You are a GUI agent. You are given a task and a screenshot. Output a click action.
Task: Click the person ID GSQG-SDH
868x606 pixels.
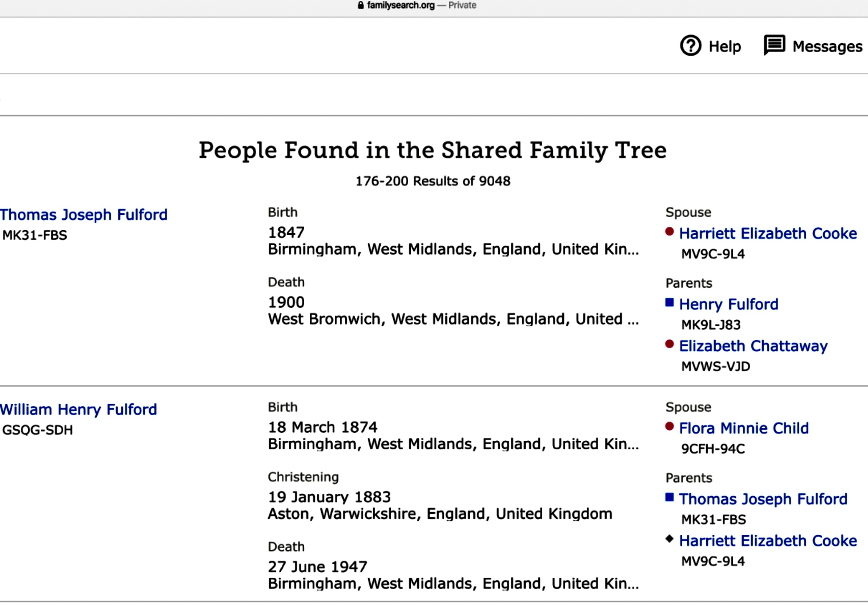(37, 430)
